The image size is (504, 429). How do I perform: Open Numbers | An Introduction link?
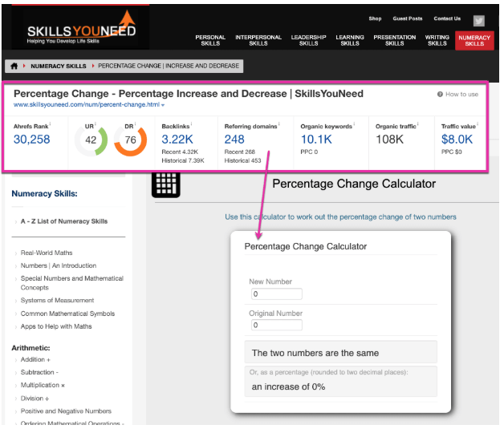(59, 266)
